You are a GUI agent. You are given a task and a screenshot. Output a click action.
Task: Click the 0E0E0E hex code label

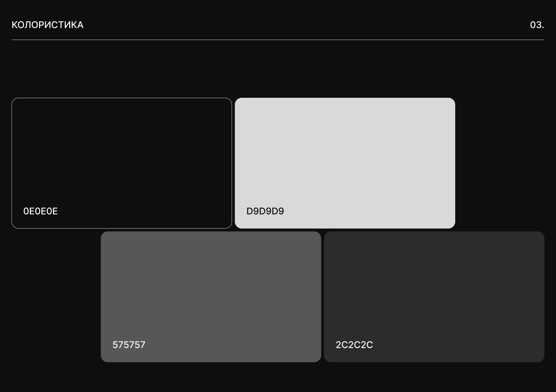[x=40, y=211]
